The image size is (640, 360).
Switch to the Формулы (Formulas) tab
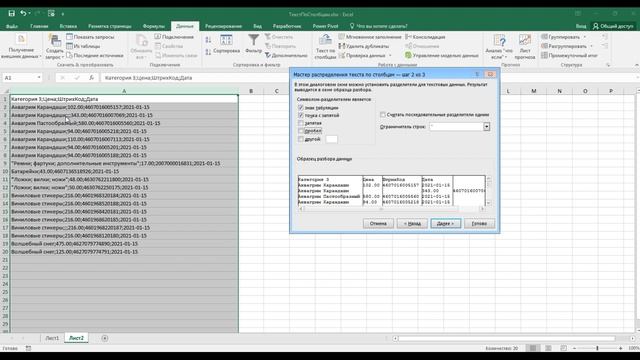(x=153, y=26)
